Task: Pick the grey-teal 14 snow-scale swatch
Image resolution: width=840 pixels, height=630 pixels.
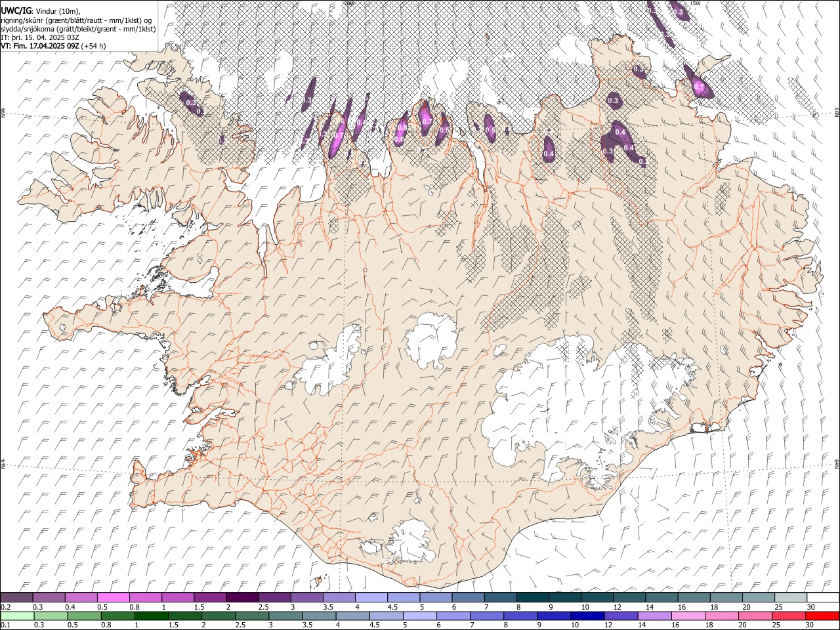Action: 661,597
